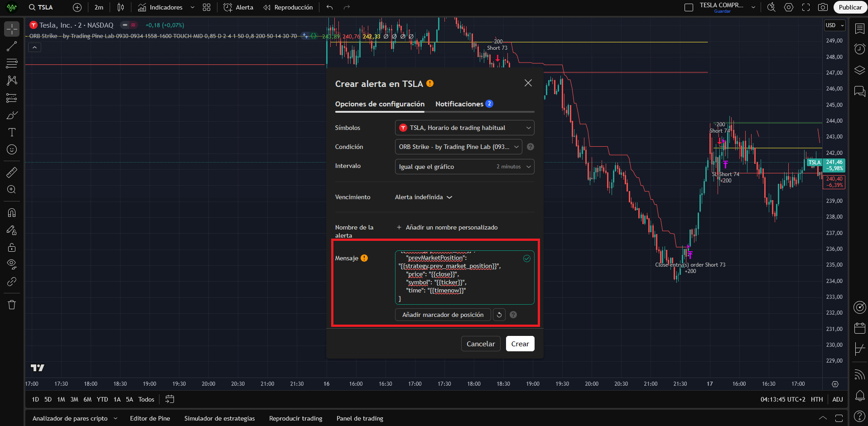Open the Editor de Pine at the bottom
This screenshot has height=426, width=868.
tap(150, 418)
